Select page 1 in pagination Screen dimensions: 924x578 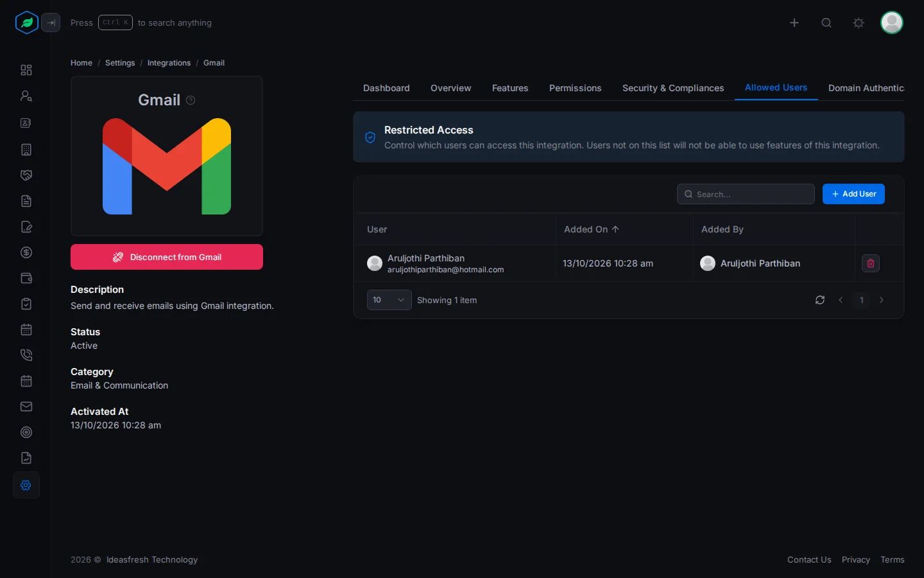tap(861, 300)
